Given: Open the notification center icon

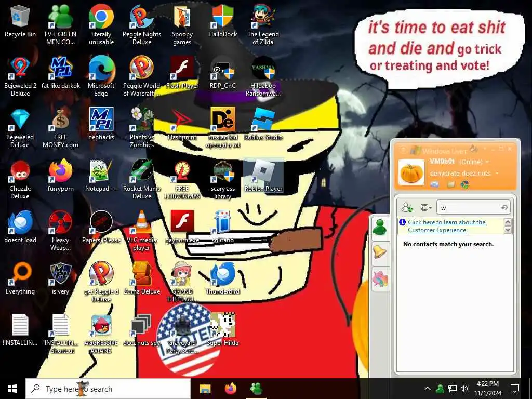Looking at the screenshot, I should click(515, 389).
